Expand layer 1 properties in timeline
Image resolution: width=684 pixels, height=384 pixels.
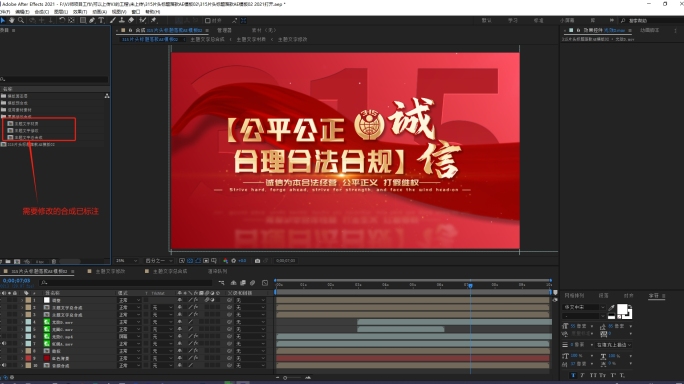(x=22, y=300)
